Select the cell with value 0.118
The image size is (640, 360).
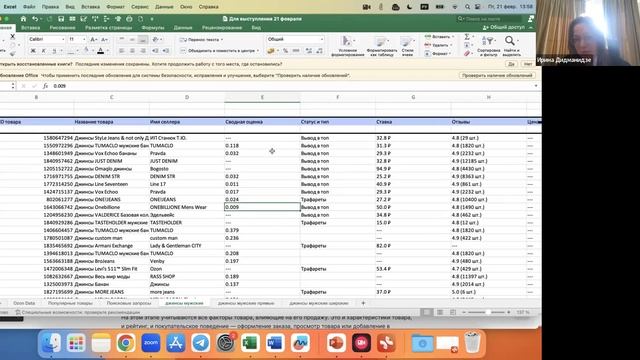click(262, 146)
